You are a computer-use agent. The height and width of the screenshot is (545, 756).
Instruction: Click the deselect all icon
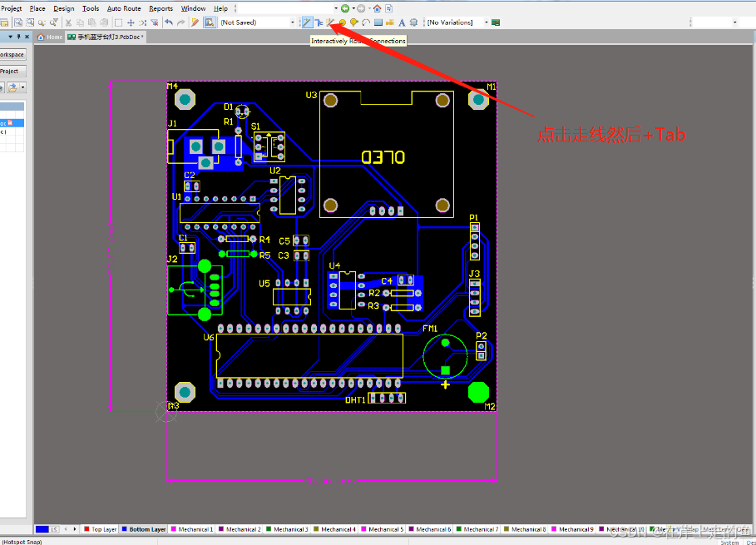tap(143, 22)
